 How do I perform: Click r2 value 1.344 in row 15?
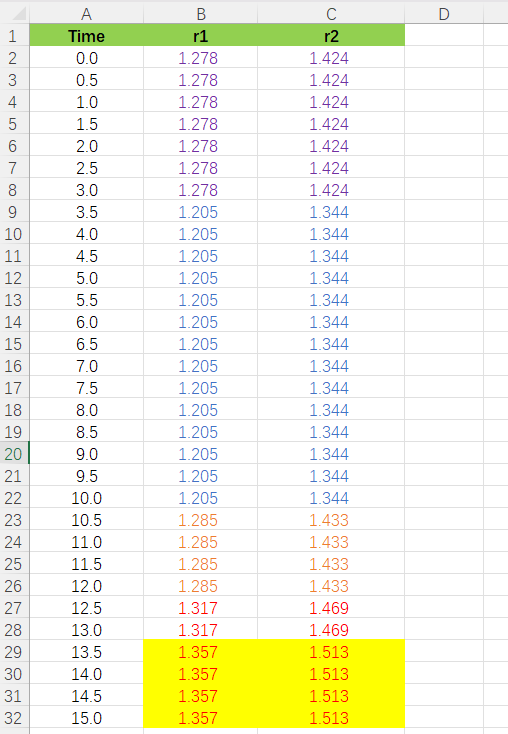tap(331, 344)
